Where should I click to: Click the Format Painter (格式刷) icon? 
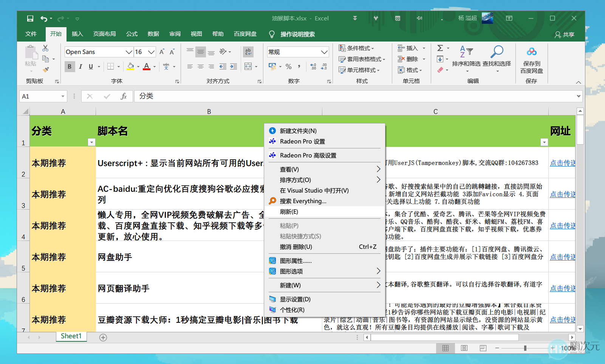pyautogui.click(x=46, y=69)
